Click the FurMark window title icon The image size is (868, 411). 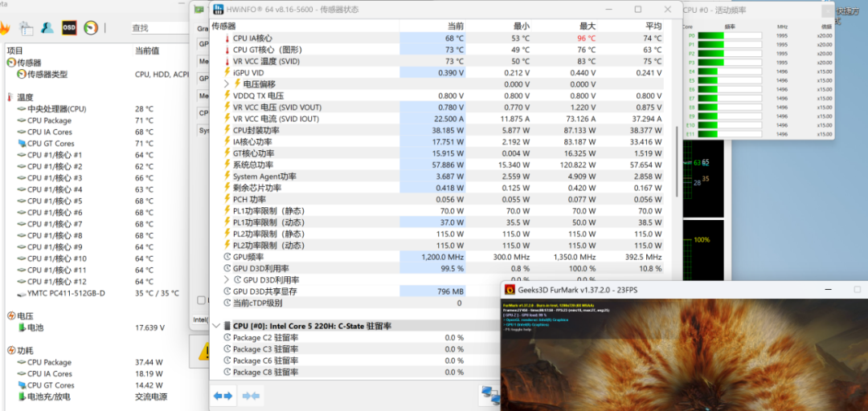click(x=510, y=289)
